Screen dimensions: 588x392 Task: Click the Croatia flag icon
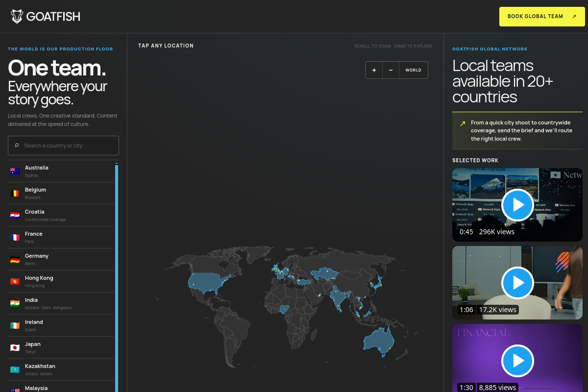[x=15, y=215]
